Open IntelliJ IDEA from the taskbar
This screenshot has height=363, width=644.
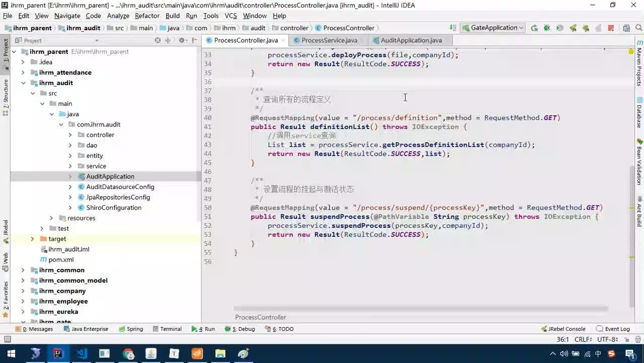[x=58, y=353]
